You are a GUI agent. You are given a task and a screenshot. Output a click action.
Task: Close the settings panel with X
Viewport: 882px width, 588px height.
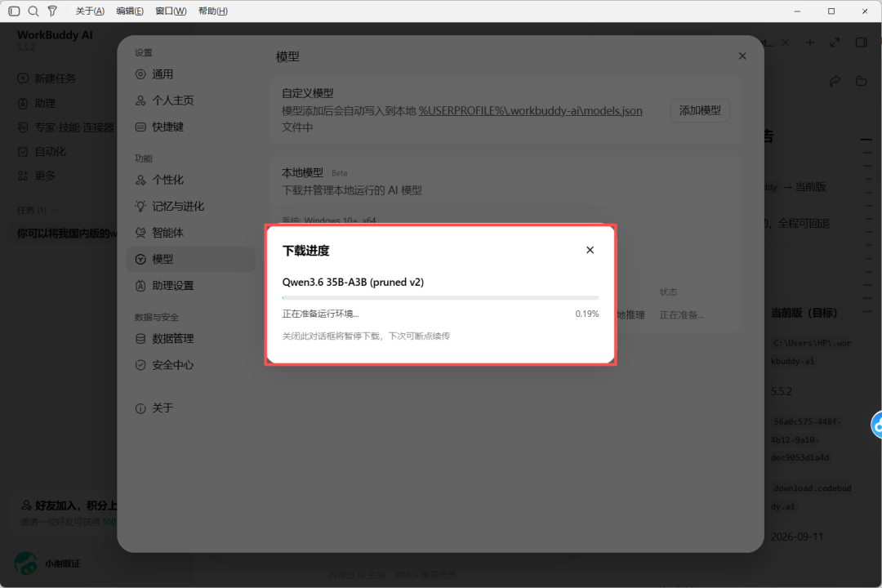742,56
